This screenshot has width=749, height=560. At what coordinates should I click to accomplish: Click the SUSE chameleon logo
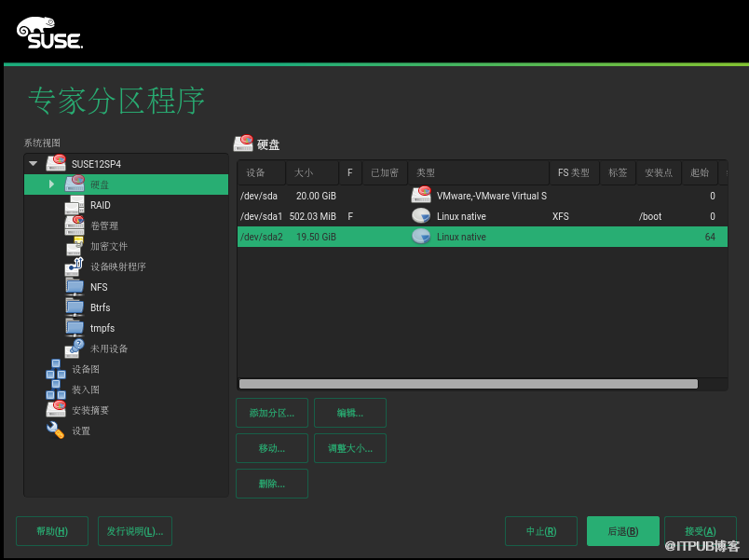tap(49, 33)
